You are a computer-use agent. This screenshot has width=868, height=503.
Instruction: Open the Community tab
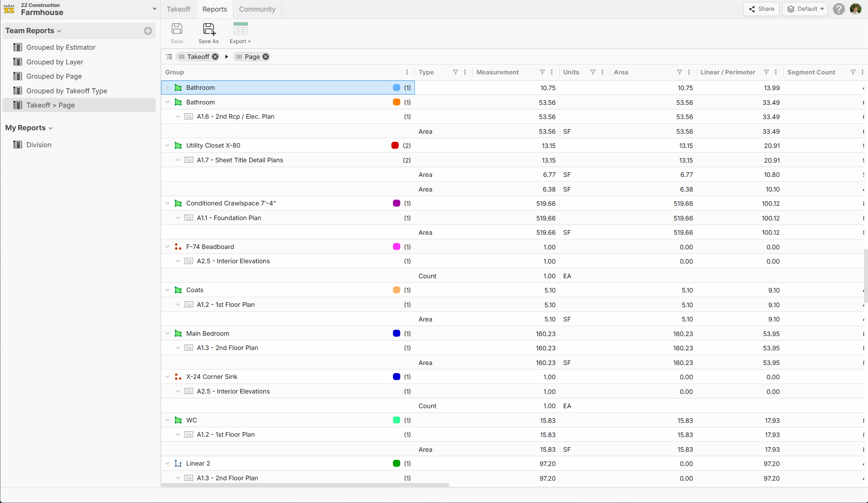click(257, 9)
